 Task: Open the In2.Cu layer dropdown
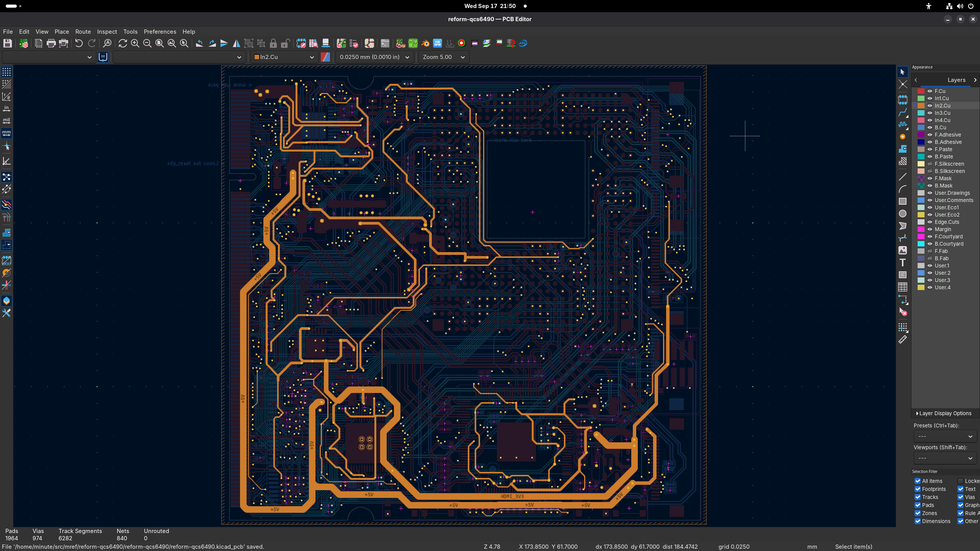click(284, 57)
